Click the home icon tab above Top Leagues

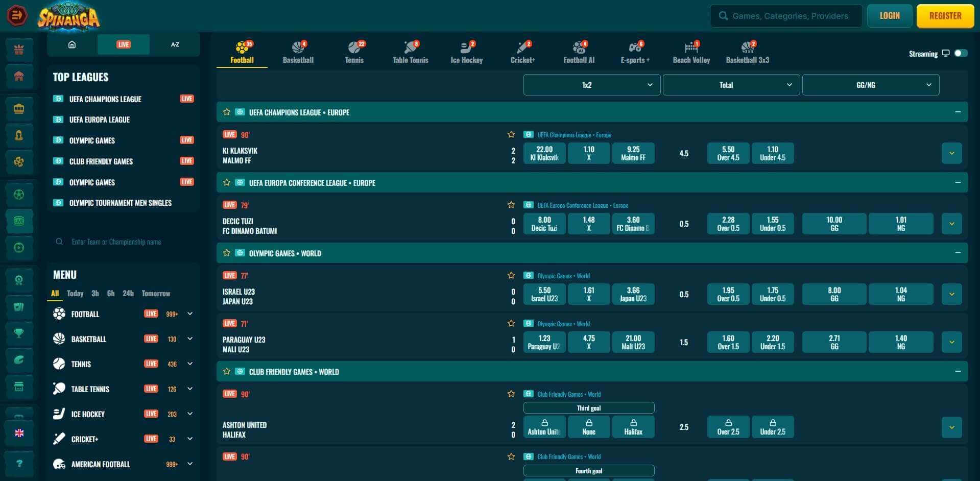click(x=72, y=44)
